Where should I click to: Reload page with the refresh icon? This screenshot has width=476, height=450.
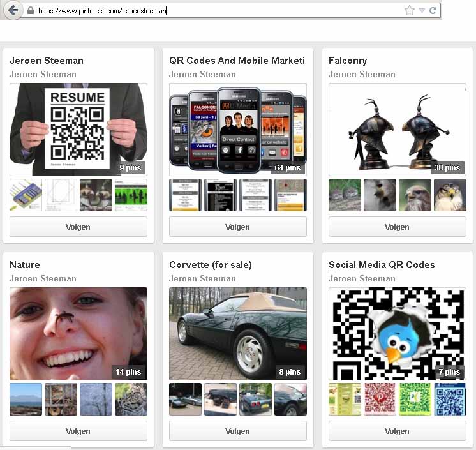point(433,11)
